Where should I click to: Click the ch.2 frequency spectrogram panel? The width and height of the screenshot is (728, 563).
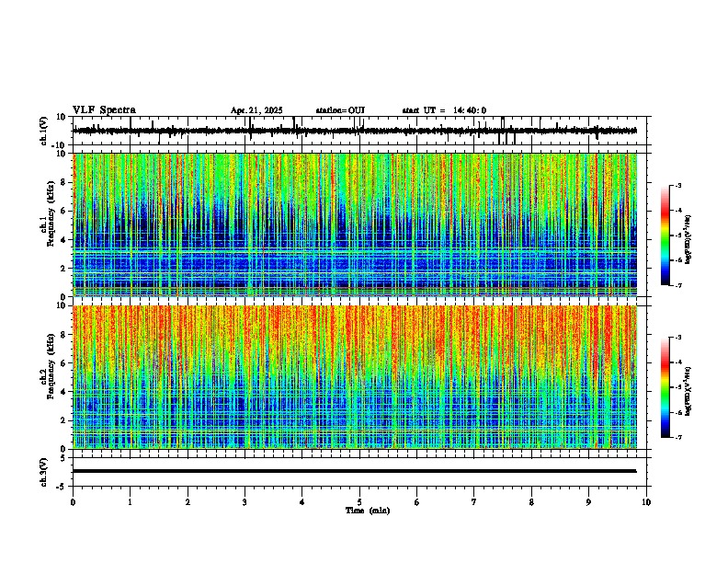(x=355, y=377)
